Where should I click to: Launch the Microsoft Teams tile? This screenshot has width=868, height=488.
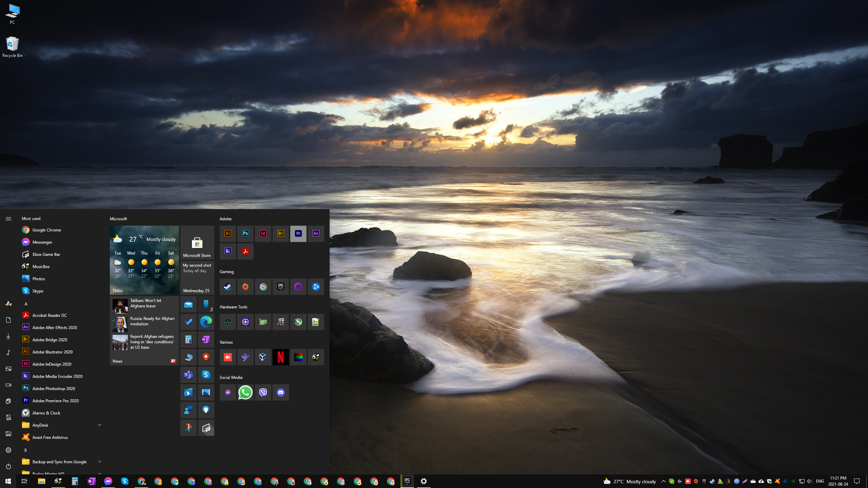[x=188, y=375]
